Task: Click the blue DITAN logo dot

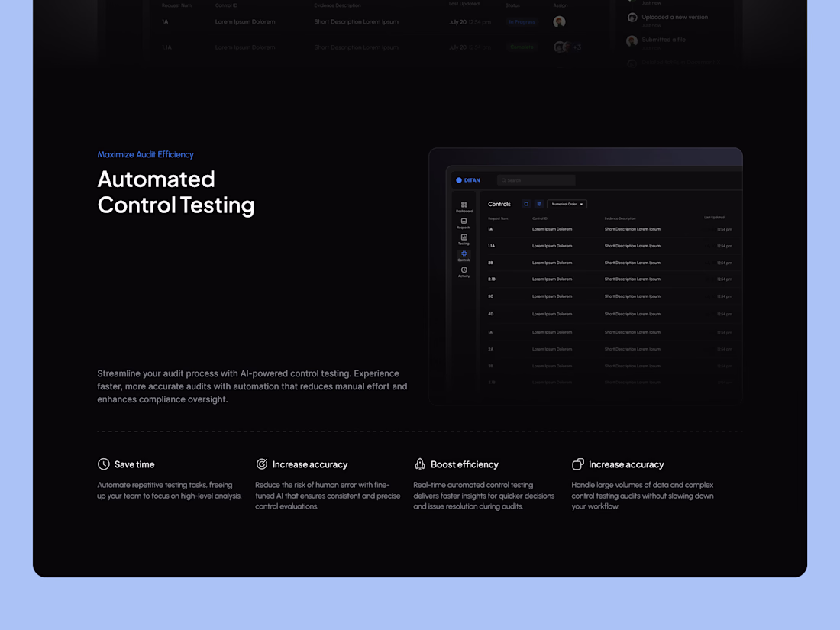Action: coord(459,180)
